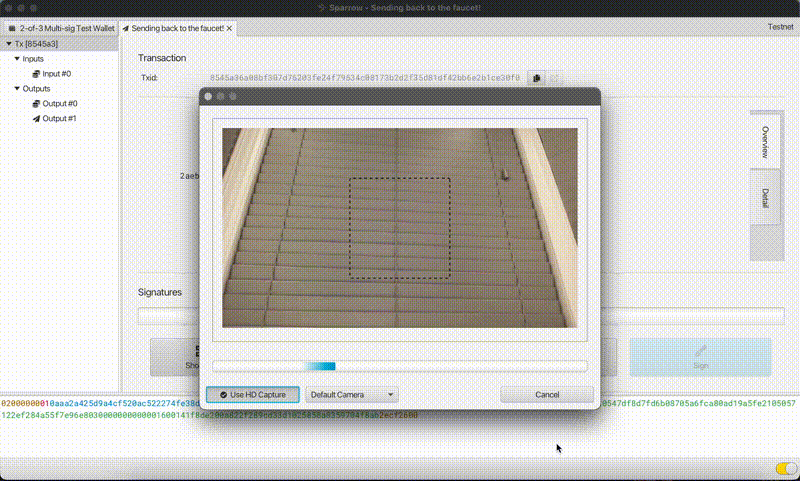Collapse the Tx [8545a3] tree node
800x481 pixels.
(8, 44)
